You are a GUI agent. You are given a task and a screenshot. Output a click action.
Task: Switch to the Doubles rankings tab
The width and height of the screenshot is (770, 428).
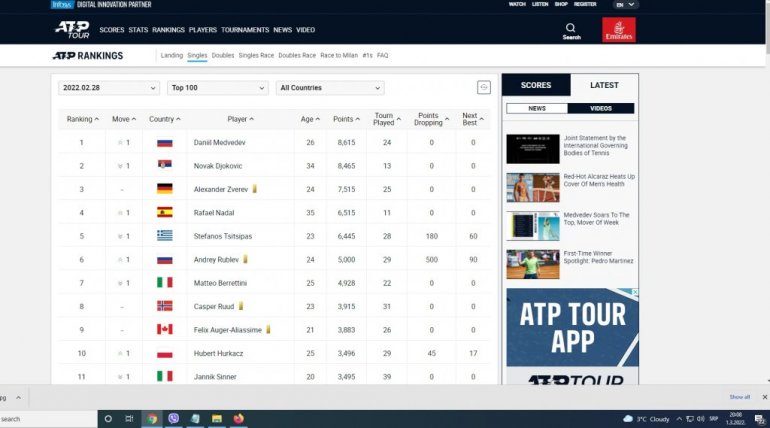[223, 56]
